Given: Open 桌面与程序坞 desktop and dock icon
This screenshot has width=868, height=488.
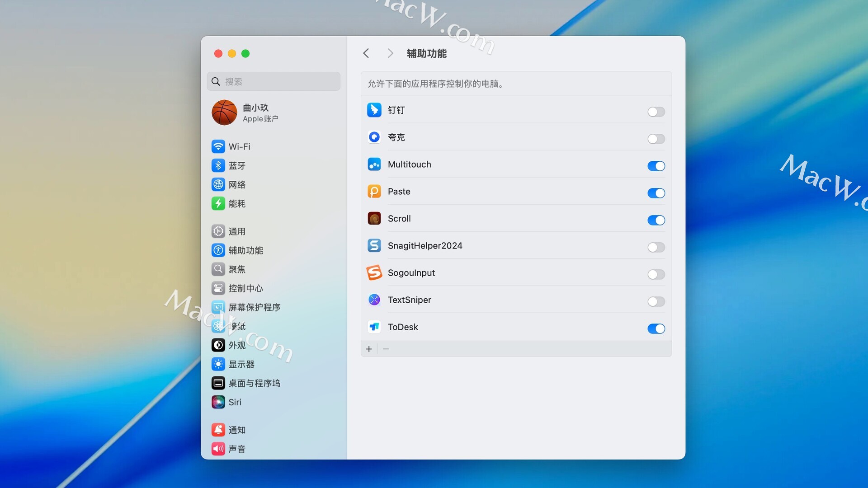Looking at the screenshot, I should pos(218,383).
